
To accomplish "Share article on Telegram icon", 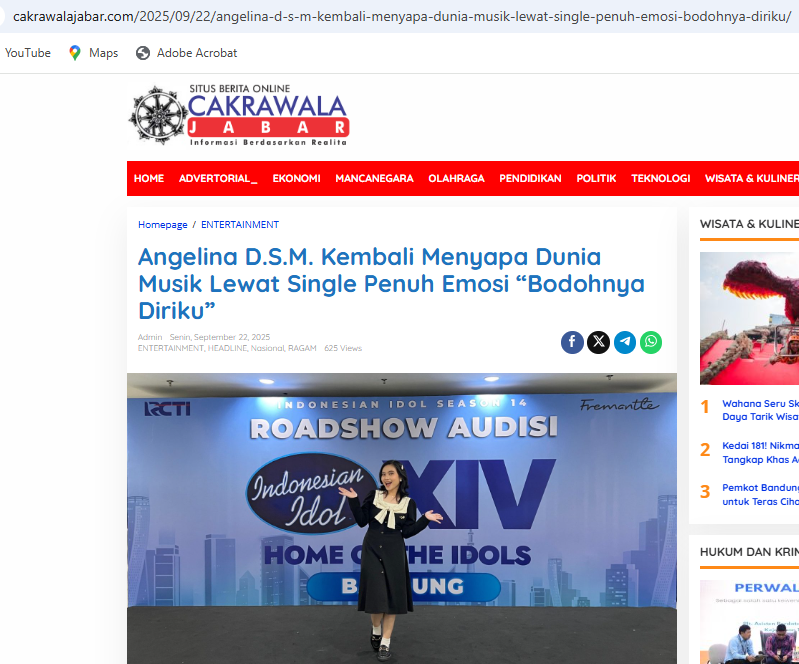I will click(625, 342).
